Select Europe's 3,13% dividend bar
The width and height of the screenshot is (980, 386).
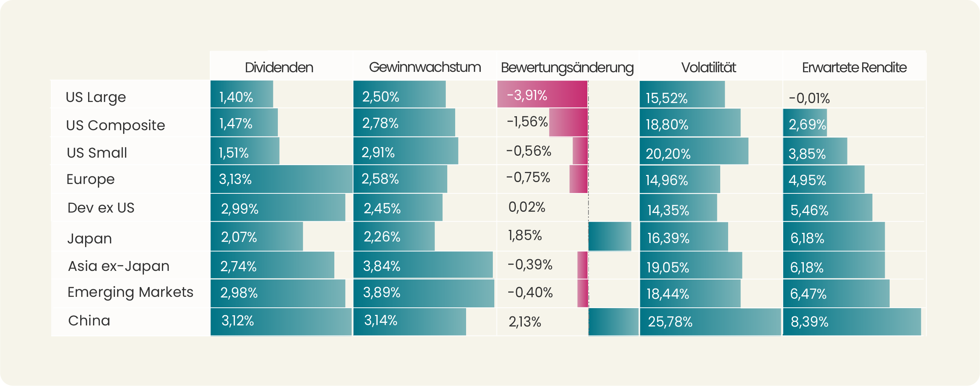coord(281,179)
